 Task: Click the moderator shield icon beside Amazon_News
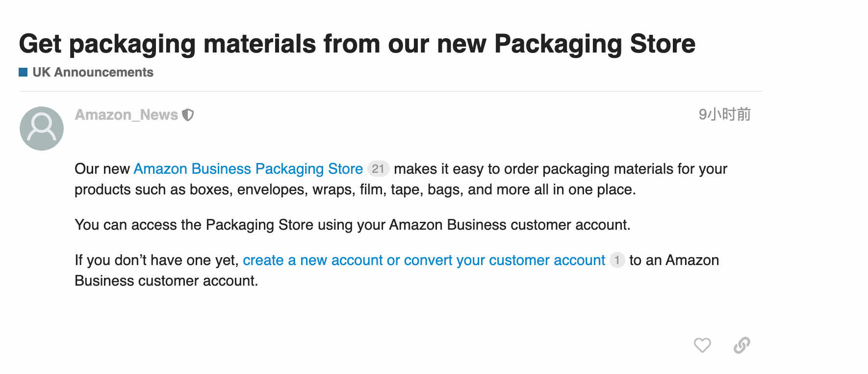pos(188,115)
